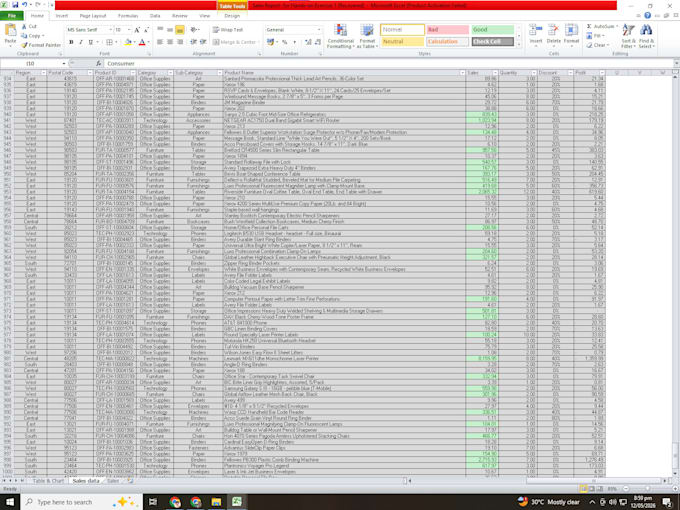The height and width of the screenshot is (510, 680).
Task: Align text to the left
Action: click(160, 42)
